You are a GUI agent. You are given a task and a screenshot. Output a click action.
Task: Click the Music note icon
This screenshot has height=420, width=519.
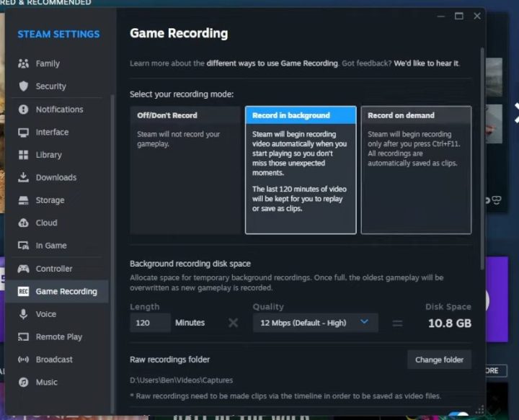pyautogui.click(x=23, y=382)
